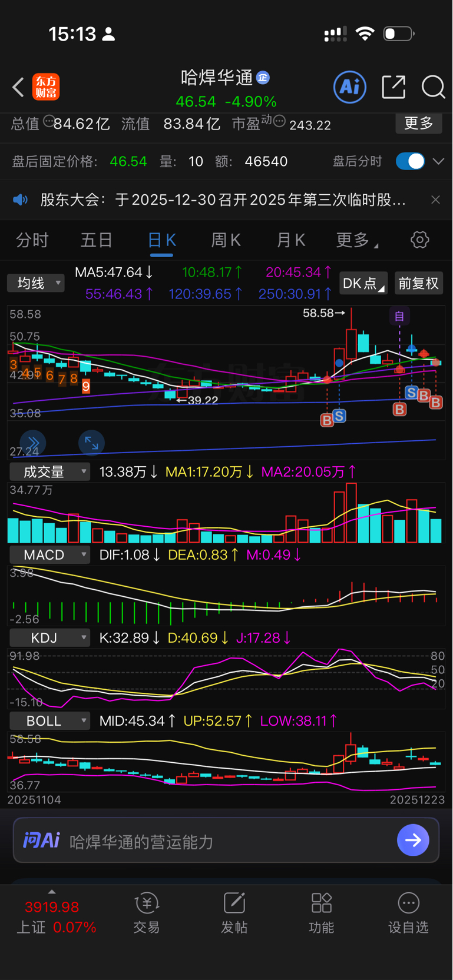Expand the 更多 chart period menu
This screenshot has width=453, height=980.
[x=357, y=240]
